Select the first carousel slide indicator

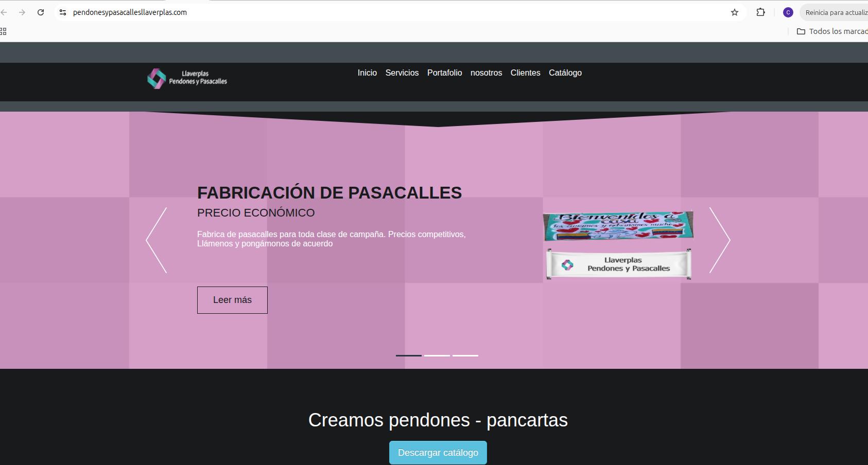(408, 355)
